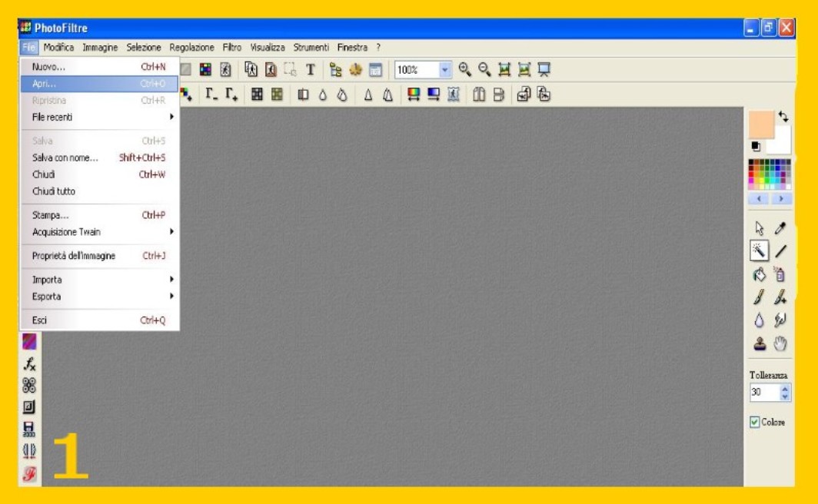Select the Paint Bucket fill tool
818x504 pixels.
pos(760,274)
